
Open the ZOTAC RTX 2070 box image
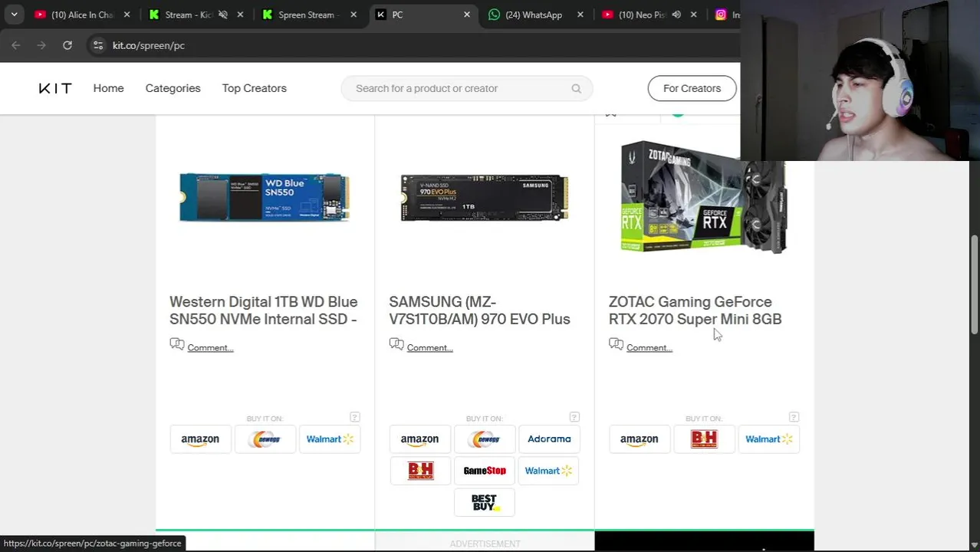(703, 196)
